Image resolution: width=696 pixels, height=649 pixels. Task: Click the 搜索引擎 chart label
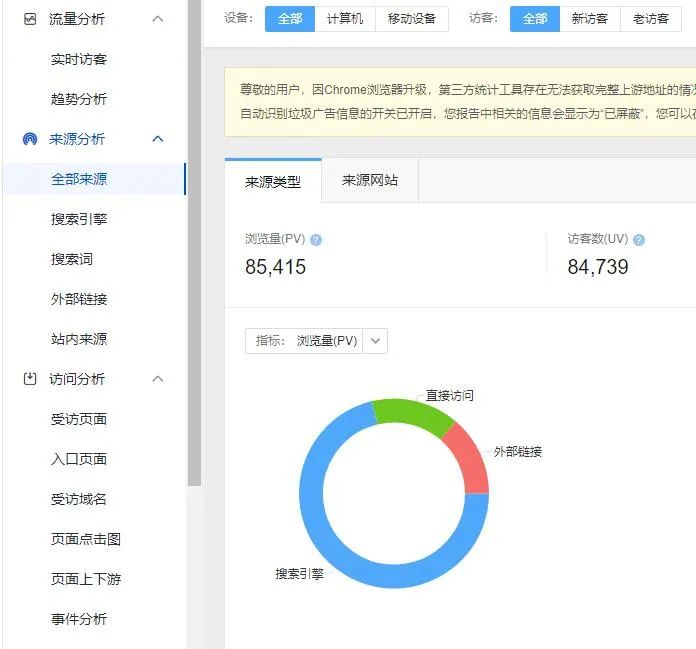[300, 574]
